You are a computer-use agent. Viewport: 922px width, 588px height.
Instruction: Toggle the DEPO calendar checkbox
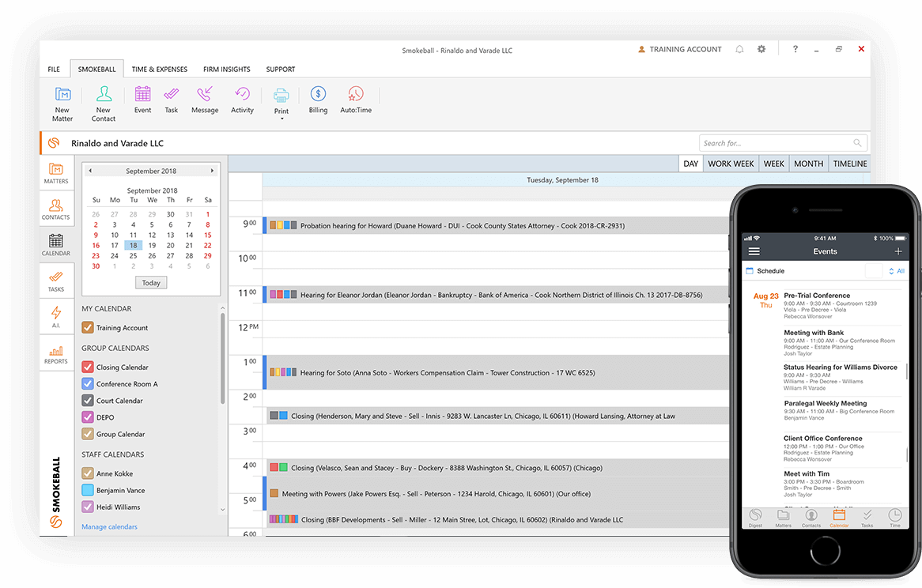click(x=88, y=417)
